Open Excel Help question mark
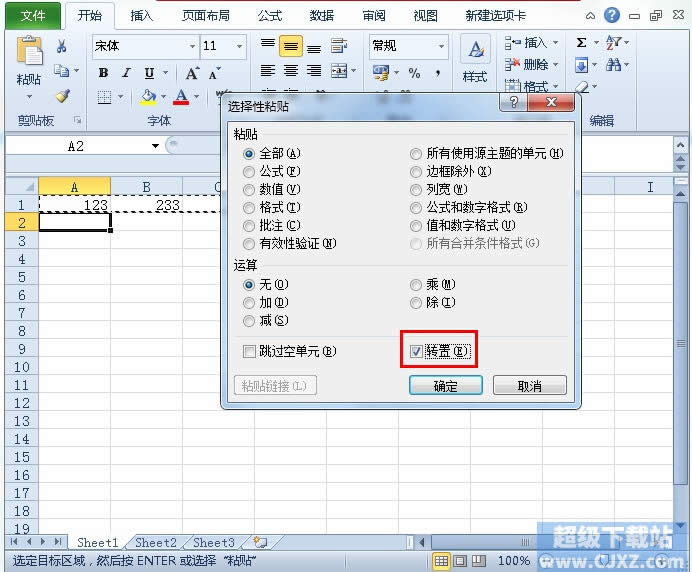The image size is (692, 572). (x=612, y=15)
